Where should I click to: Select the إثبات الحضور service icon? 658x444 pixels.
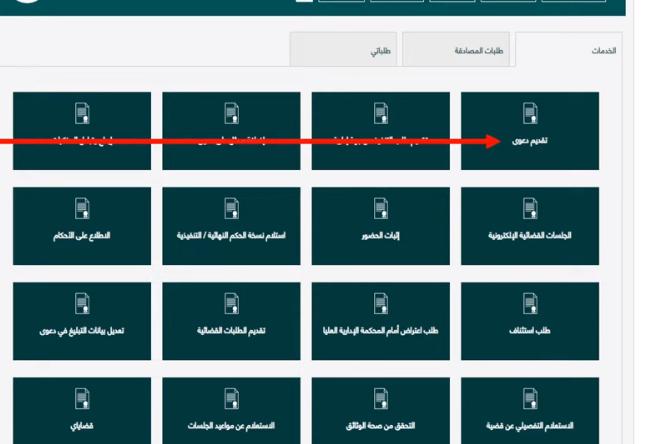(380, 225)
